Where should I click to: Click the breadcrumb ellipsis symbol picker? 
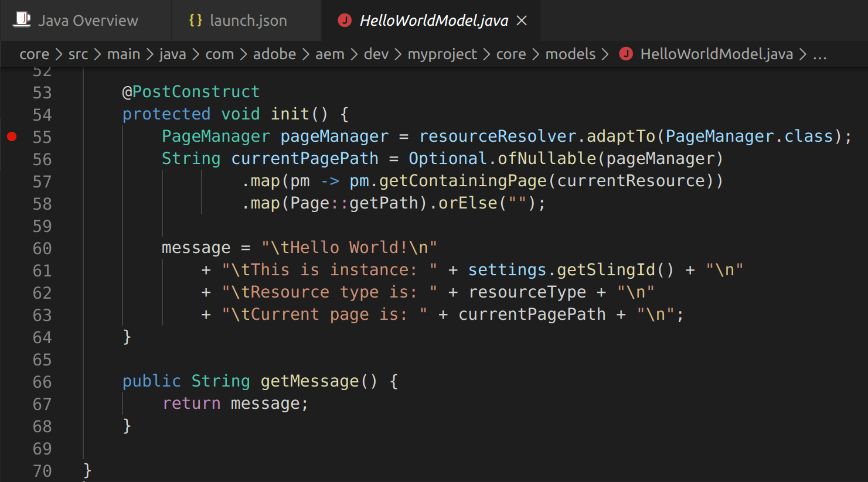pyautogui.click(x=819, y=54)
